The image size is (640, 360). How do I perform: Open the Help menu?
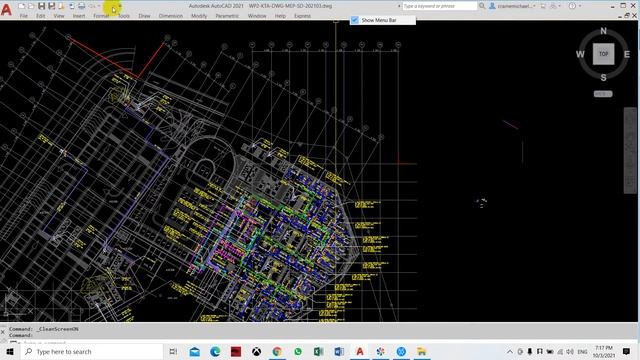pos(280,16)
